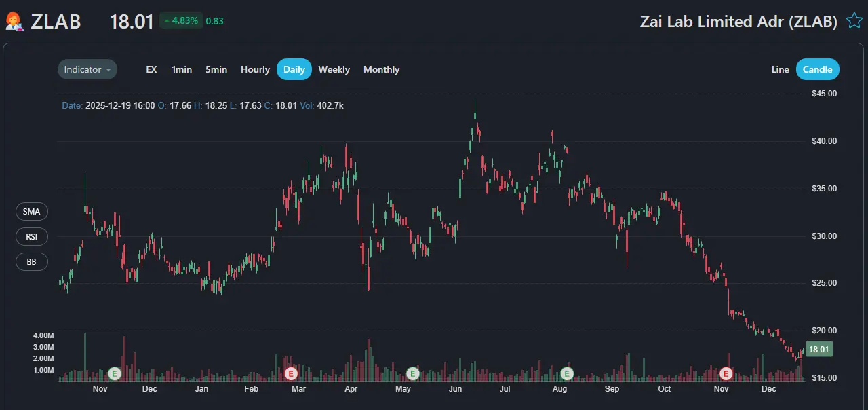Toggle the RSI indicator
Screen dimensions: 868x410
[x=32, y=237]
